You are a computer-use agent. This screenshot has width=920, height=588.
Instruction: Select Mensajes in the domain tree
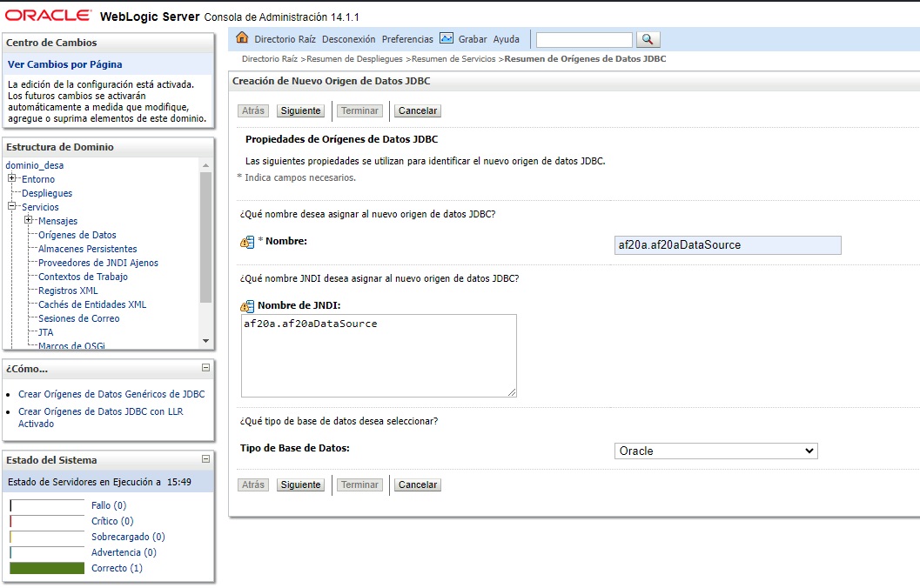[57, 221]
